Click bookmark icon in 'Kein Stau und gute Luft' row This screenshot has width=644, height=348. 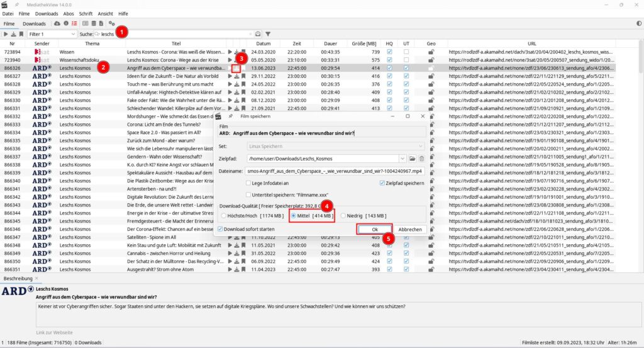point(243,245)
